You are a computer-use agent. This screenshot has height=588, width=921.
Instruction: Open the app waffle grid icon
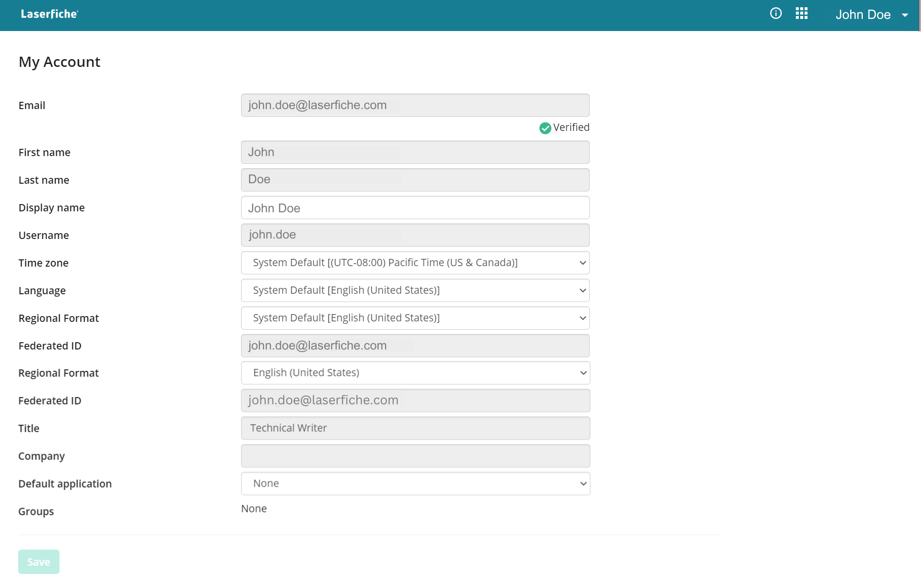click(801, 14)
